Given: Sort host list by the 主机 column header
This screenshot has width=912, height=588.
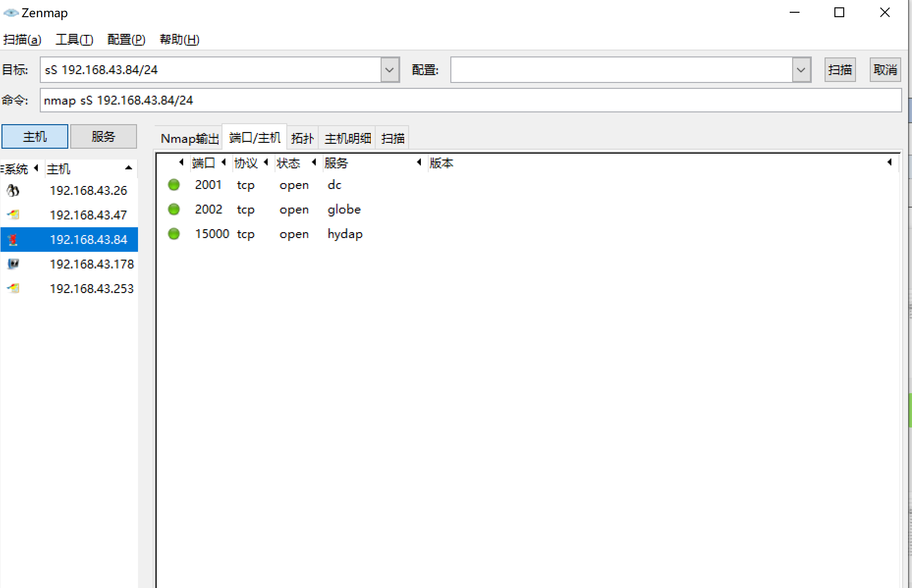Looking at the screenshot, I should [91, 169].
